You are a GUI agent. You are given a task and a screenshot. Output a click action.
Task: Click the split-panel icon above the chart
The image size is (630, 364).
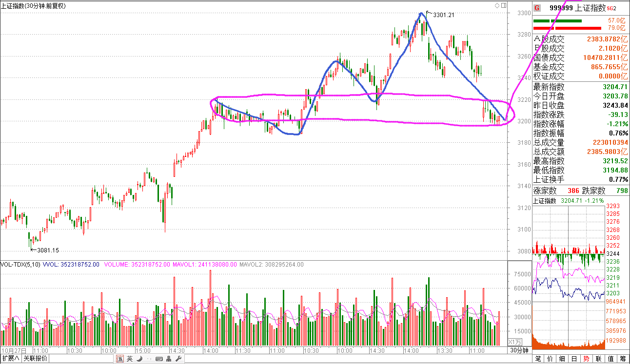(503, 6)
